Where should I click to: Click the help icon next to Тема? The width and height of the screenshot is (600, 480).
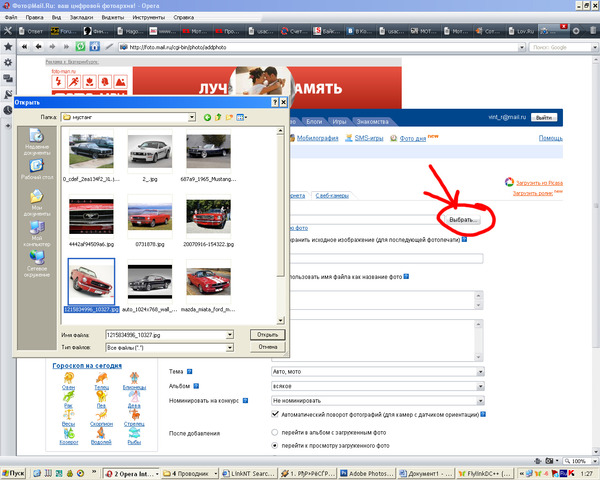(x=189, y=371)
